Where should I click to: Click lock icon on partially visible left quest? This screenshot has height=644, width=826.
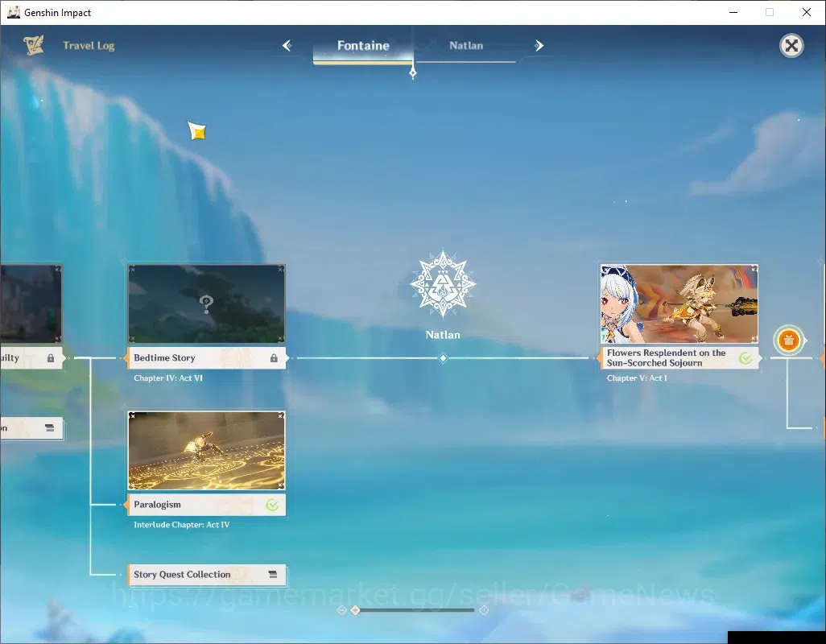click(51, 358)
